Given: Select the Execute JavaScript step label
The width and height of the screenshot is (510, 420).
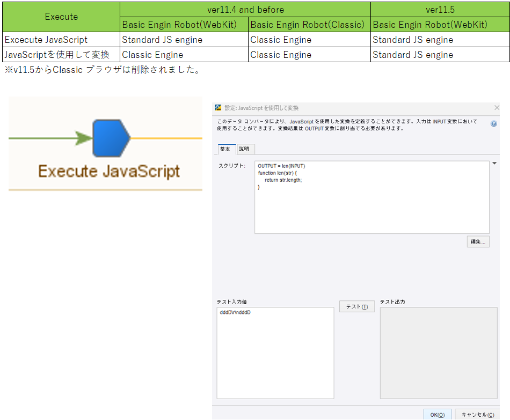Looking at the screenshot, I should [109, 171].
